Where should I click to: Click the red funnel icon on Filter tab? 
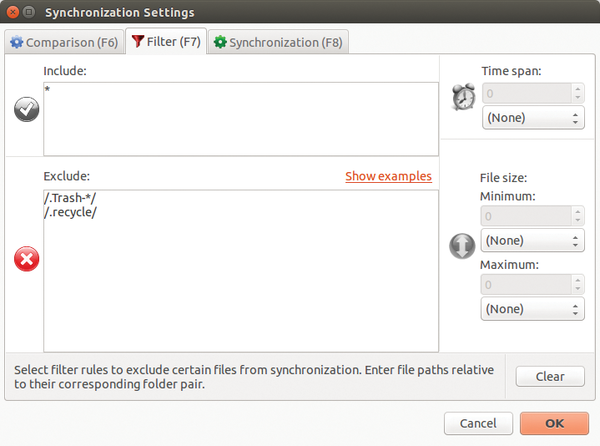coord(137,41)
